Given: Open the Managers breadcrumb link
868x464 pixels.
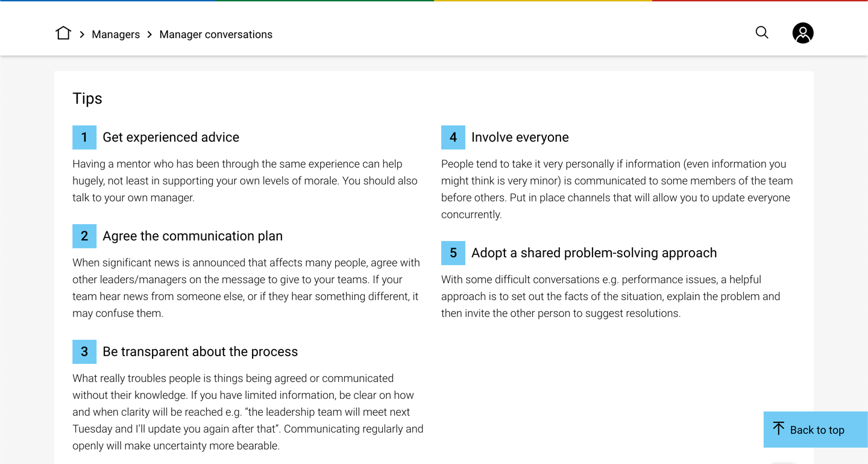Looking at the screenshot, I should pyautogui.click(x=116, y=34).
